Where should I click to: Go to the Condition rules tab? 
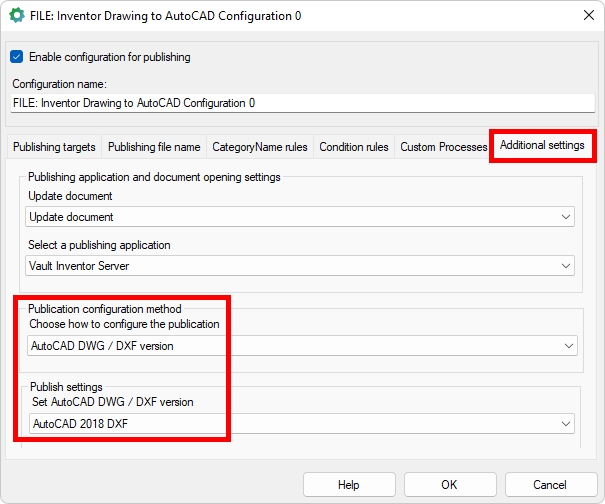coord(354,147)
